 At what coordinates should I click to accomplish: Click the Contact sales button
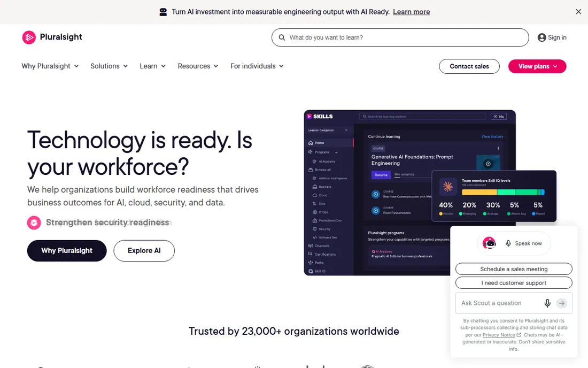tap(469, 66)
